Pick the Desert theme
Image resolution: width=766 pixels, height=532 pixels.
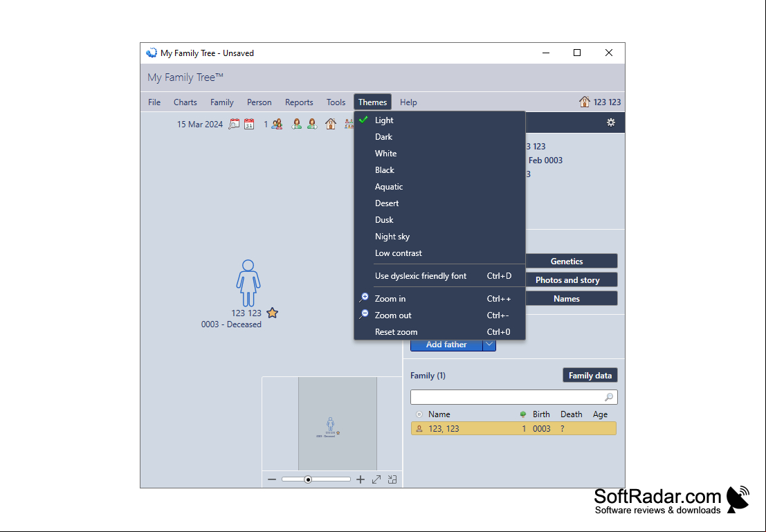pyautogui.click(x=439, y=203)
